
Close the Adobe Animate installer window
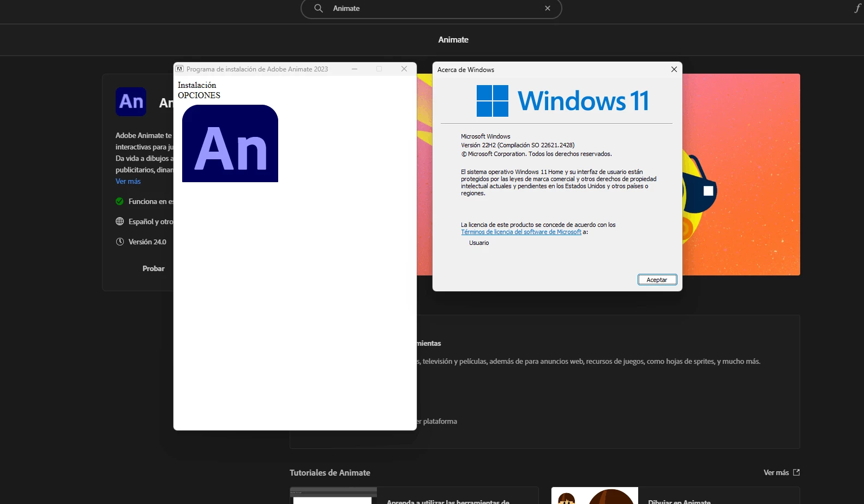tap(404, 69)
